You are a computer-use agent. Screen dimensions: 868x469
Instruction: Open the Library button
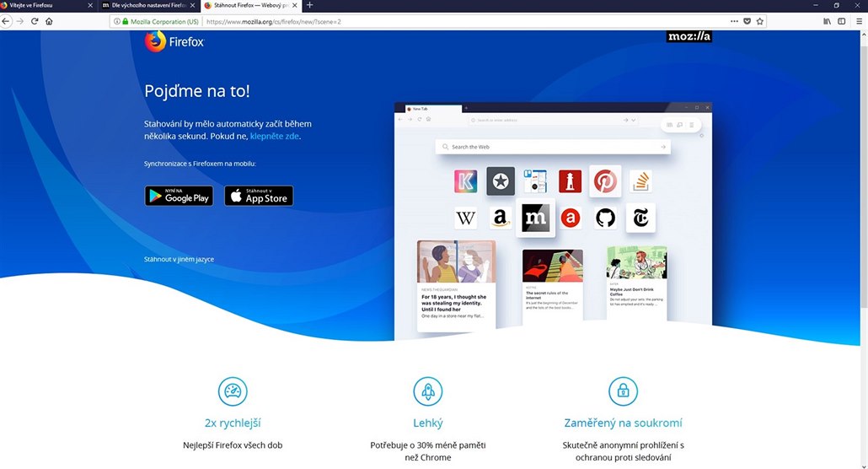827,21
